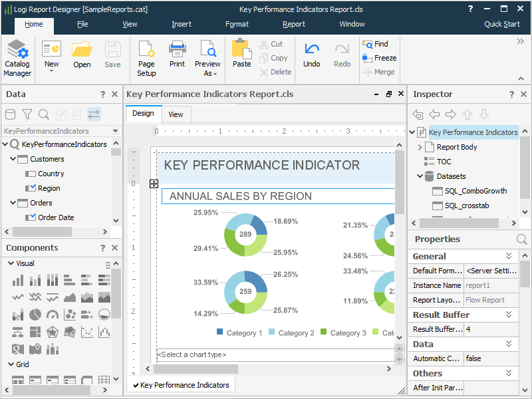Click the filter icon in the Data panel
532x399 pixels.
tap(27, 114)
